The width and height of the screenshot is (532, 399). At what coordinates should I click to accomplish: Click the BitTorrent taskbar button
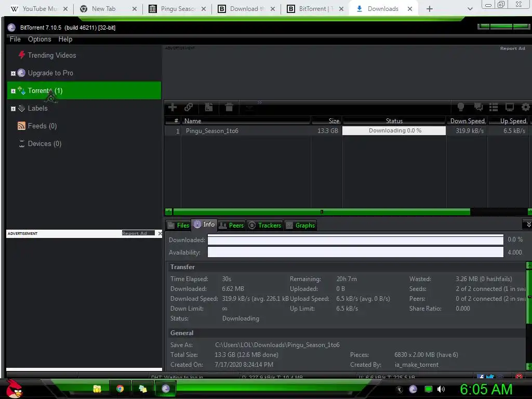tap(166, 389)
